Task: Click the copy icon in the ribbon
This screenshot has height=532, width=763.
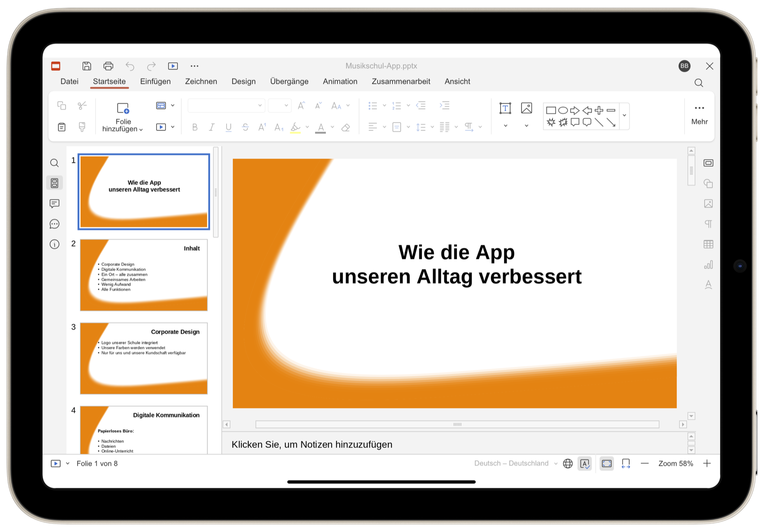Action: (x=61, y=105)
